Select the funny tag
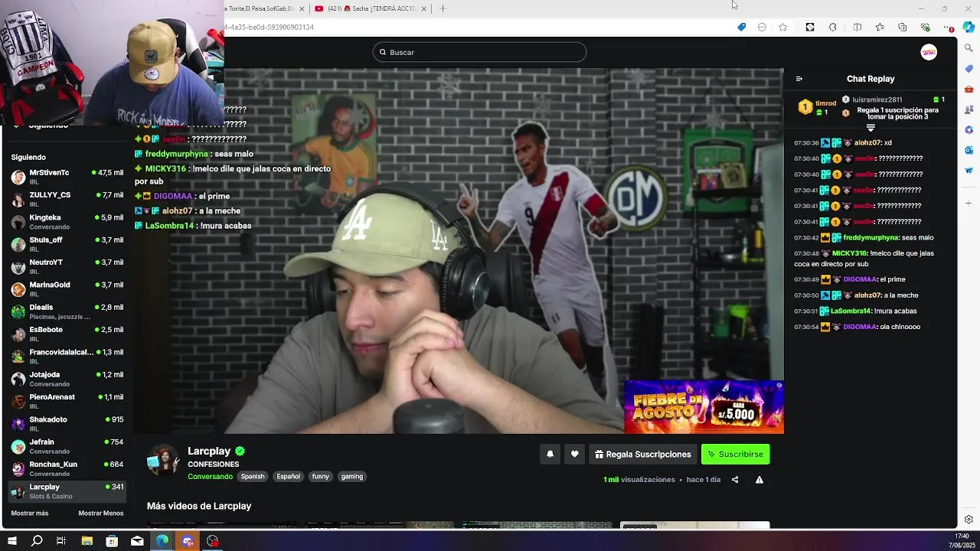This screenshot has width=980, height=551. click(320, 476)
